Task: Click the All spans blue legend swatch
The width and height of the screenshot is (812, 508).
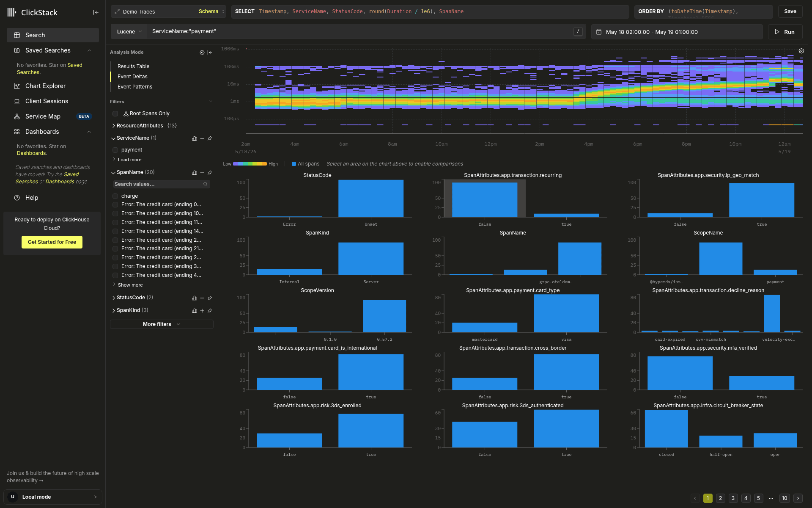Action: [x=294, y=164]
